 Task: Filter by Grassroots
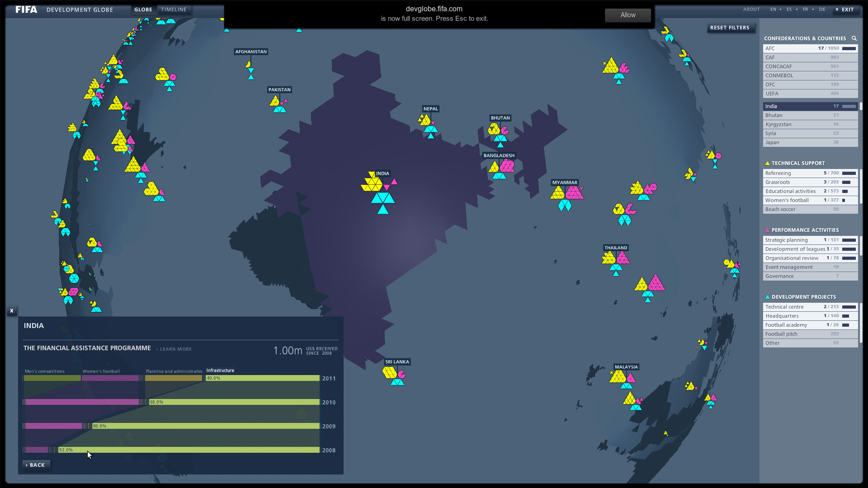coord(810,182)
